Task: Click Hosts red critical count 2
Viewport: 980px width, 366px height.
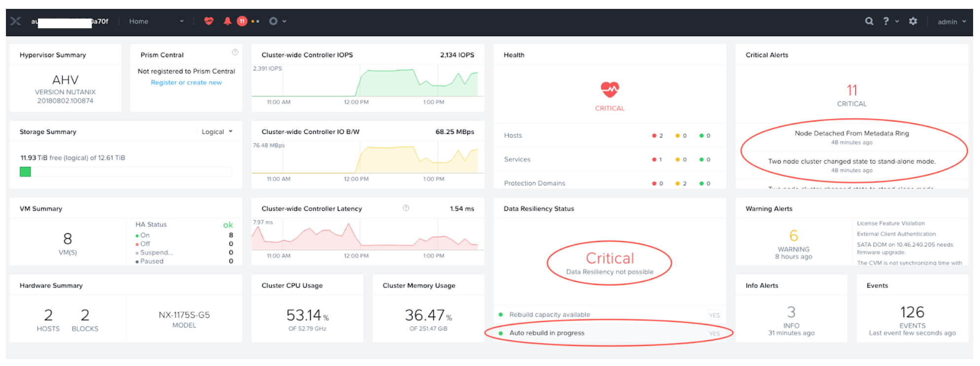Action: tap(658, 136)
